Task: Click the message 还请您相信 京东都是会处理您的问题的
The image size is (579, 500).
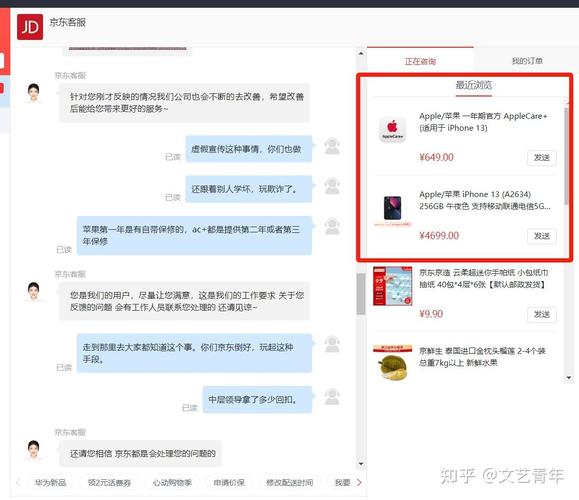Action: point(140,453)
